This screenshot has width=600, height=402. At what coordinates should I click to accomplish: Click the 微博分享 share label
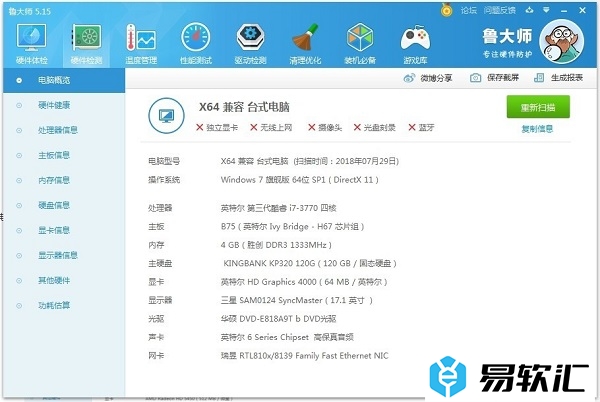click(x=436, y=78)
